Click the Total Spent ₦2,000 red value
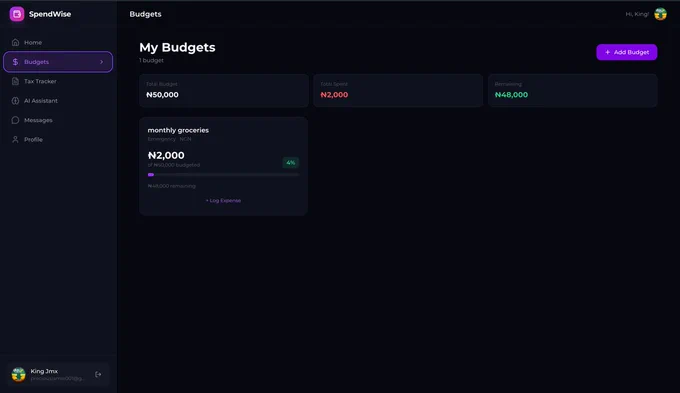The width and height of the screenshot is (680, 393). pyautogui.click(x=334, y=95)
